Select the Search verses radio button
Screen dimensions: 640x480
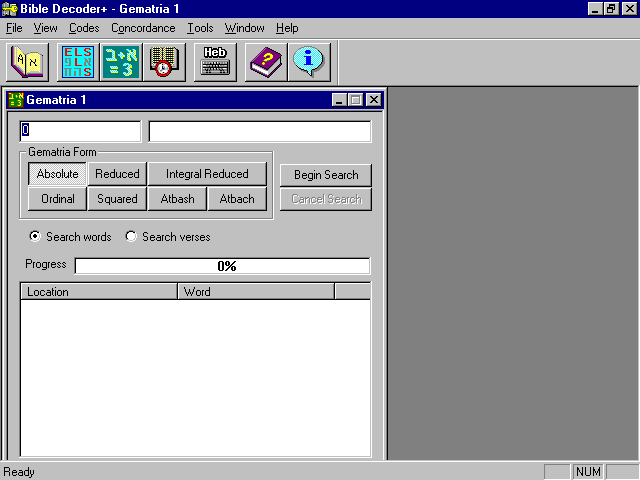tap(131, 237)
